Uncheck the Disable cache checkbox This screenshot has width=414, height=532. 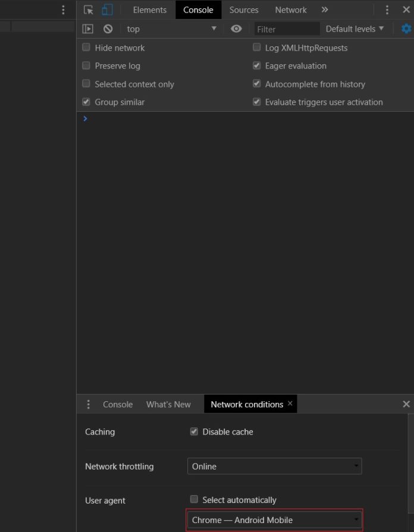194,432
